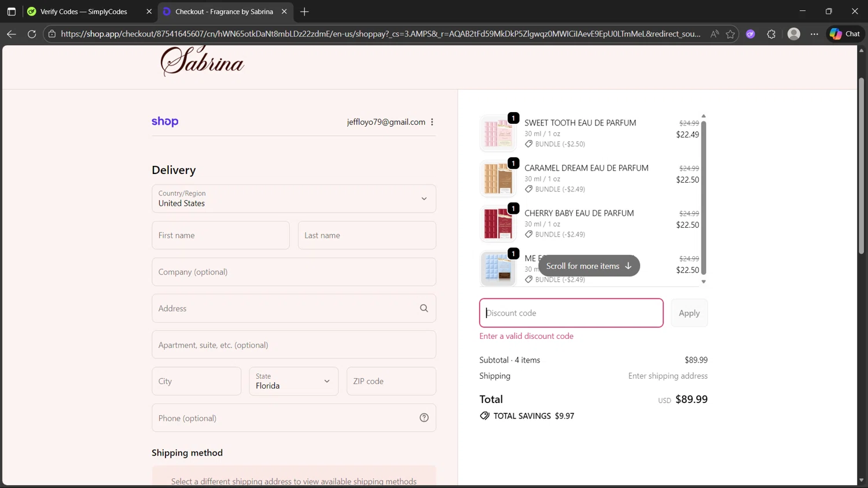Screen dimensions: 868x488
Task: Click the ZIP code field
Action: 391,381
